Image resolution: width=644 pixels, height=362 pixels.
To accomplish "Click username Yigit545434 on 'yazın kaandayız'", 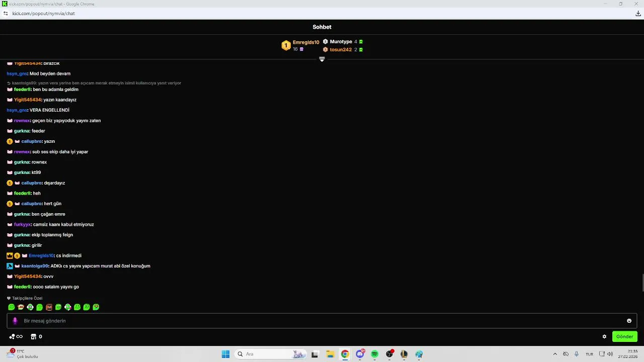I will coord(28,100).
